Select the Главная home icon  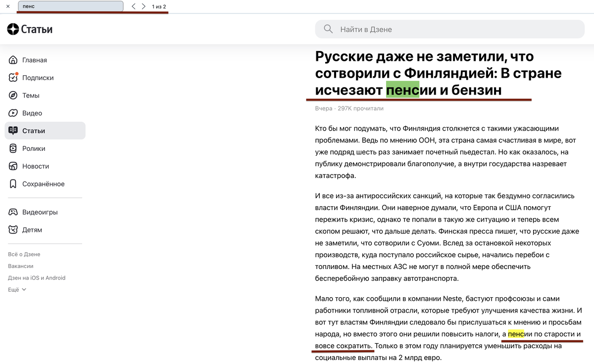click(x=12, y=59)
